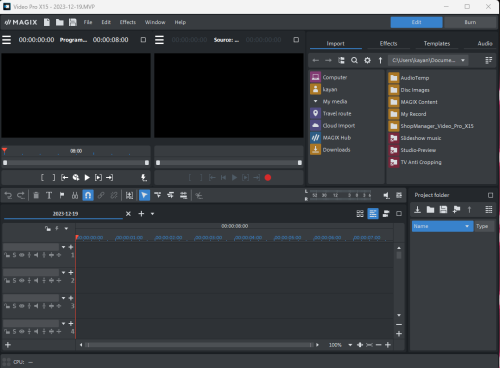Click the razor cut tool icon

tap(75, 195)
